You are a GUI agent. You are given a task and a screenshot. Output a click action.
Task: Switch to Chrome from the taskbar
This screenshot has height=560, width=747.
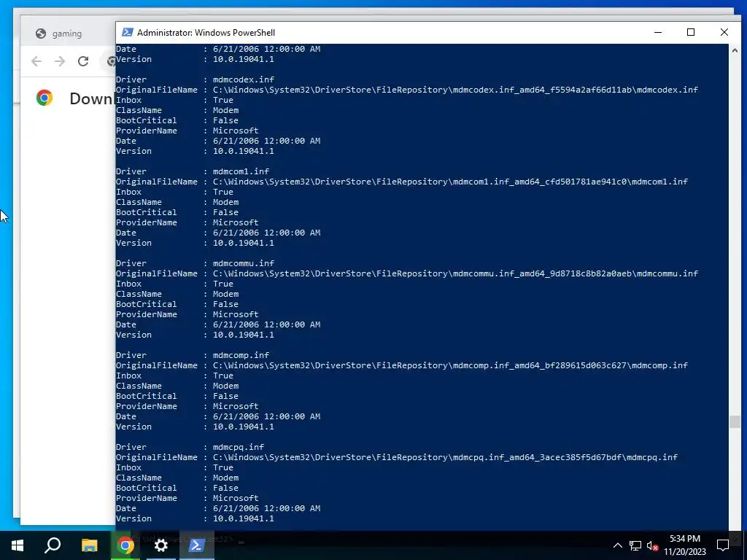coord(125,545)
